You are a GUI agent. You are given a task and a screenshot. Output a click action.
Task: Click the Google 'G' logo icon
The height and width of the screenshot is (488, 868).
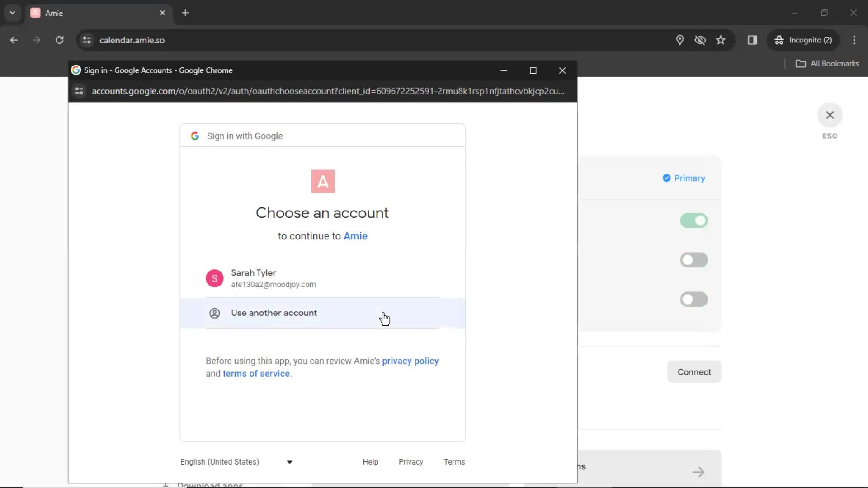coord(195,136)
